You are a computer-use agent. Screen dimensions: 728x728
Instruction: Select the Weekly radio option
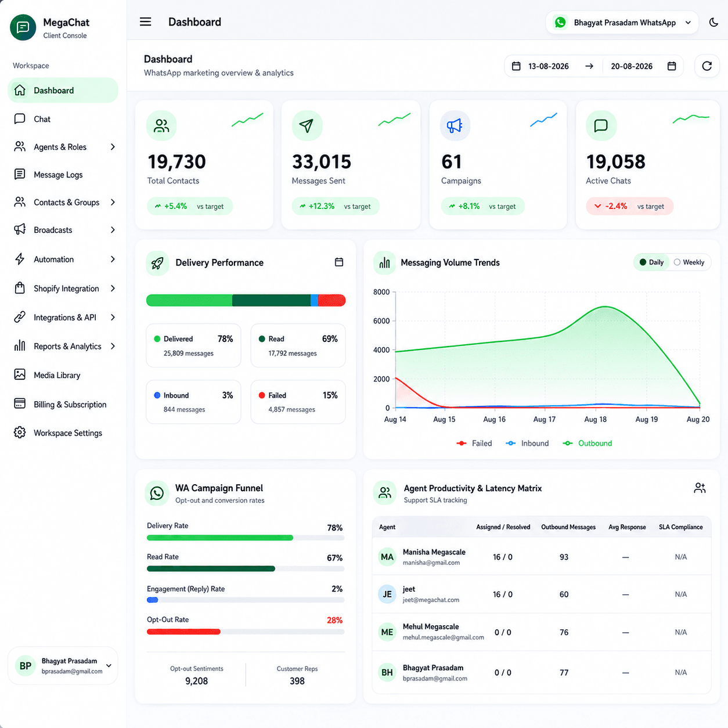coord(689,262)
